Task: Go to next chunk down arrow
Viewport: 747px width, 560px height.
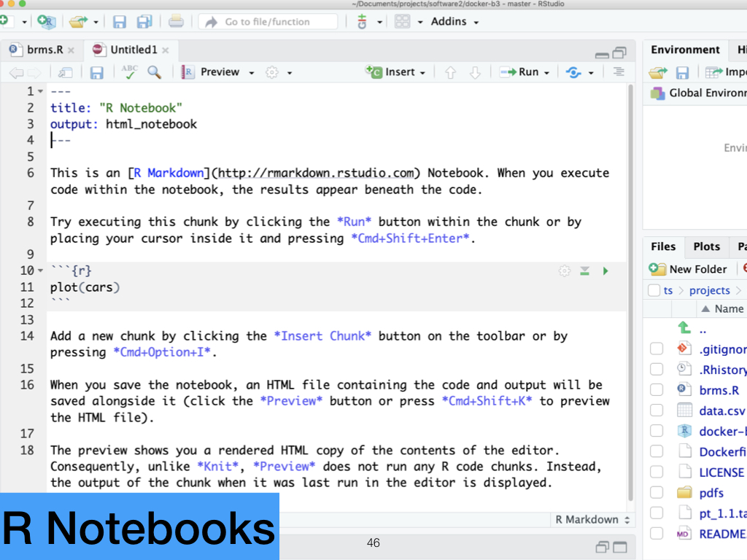Action: [475, 72]
